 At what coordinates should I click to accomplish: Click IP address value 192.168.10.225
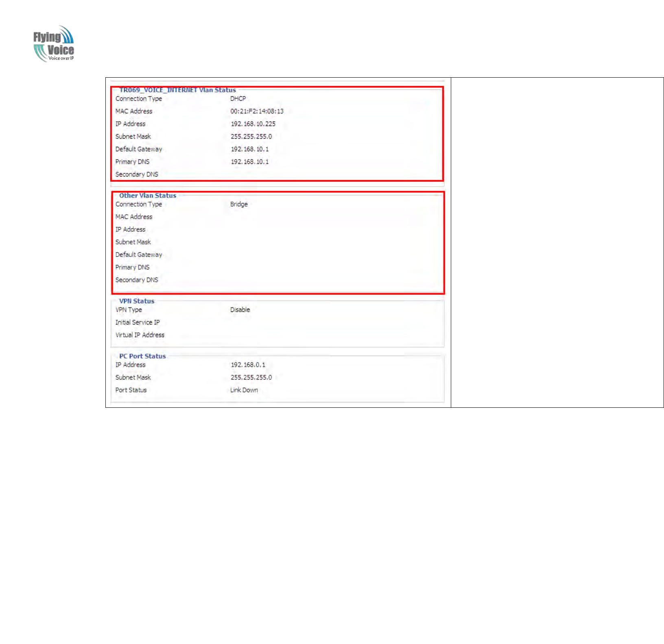tap(253, 124)
